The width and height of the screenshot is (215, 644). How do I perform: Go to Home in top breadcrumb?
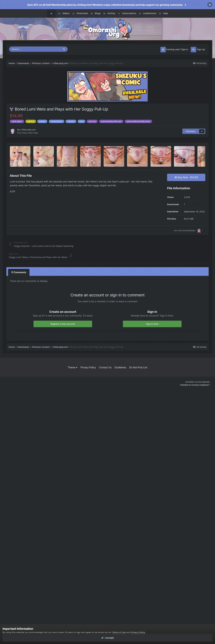coord(12,63)
